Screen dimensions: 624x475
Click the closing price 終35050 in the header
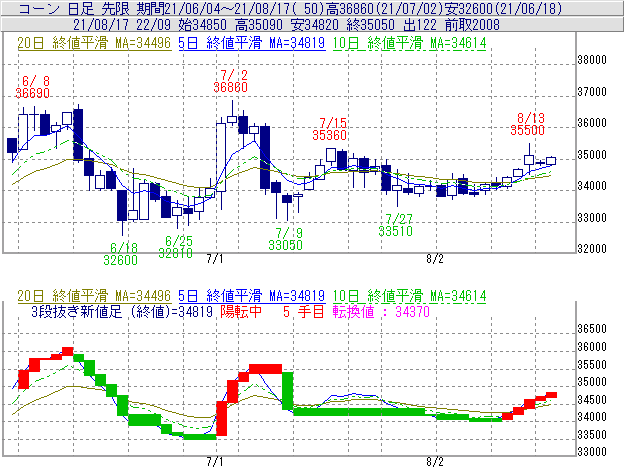pyautogui.click(x=370, y=25)
